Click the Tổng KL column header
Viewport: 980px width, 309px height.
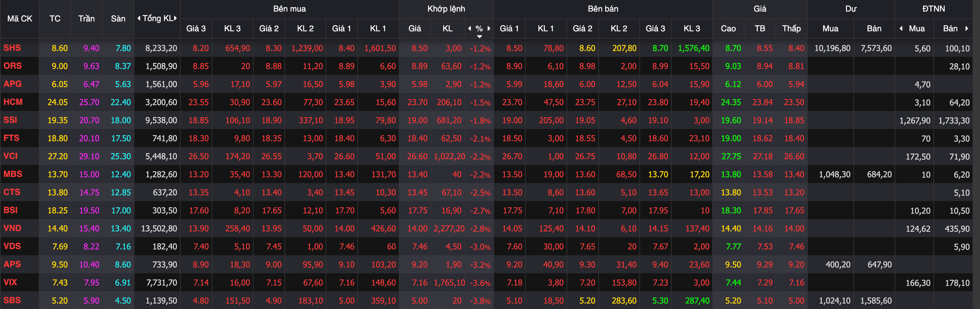tap(158, 18)
